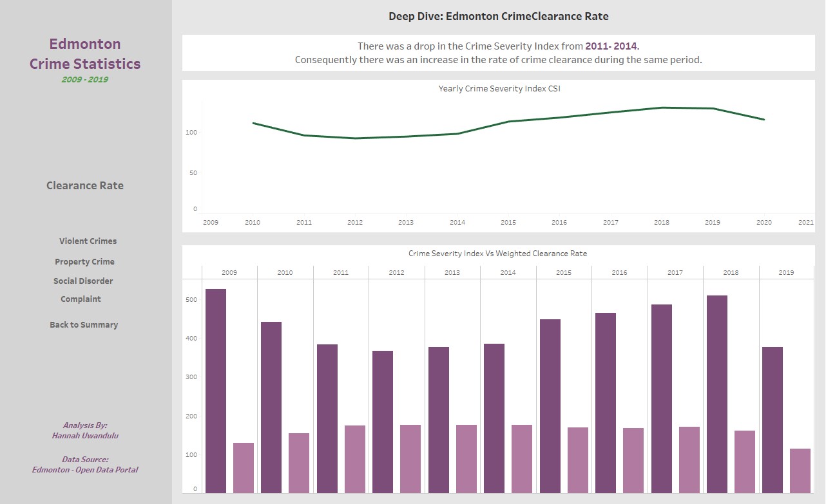Click the insight text about the CSI drop

(x=498, y=53)
